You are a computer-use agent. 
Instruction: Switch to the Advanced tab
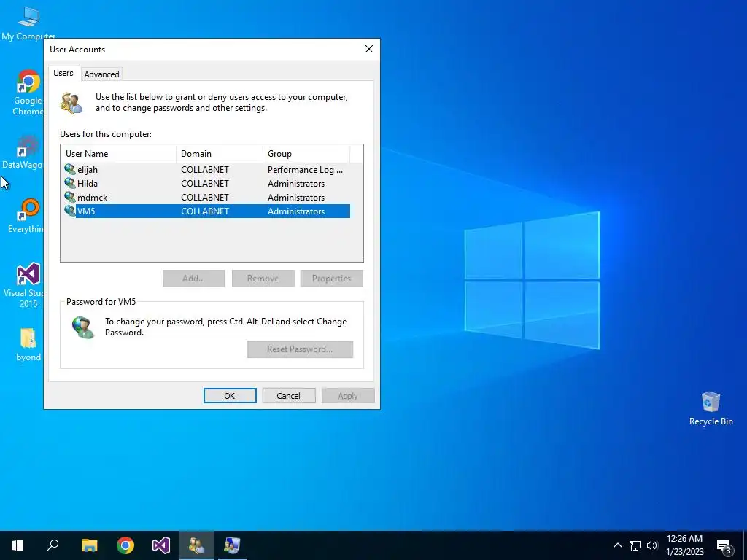point(101,74)
